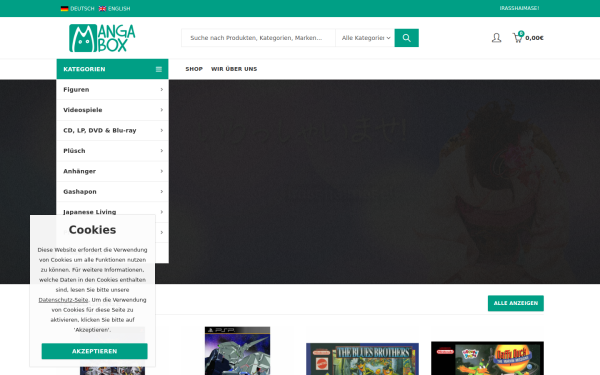Expand the Japanese Living category arrow

coord(161,212)
